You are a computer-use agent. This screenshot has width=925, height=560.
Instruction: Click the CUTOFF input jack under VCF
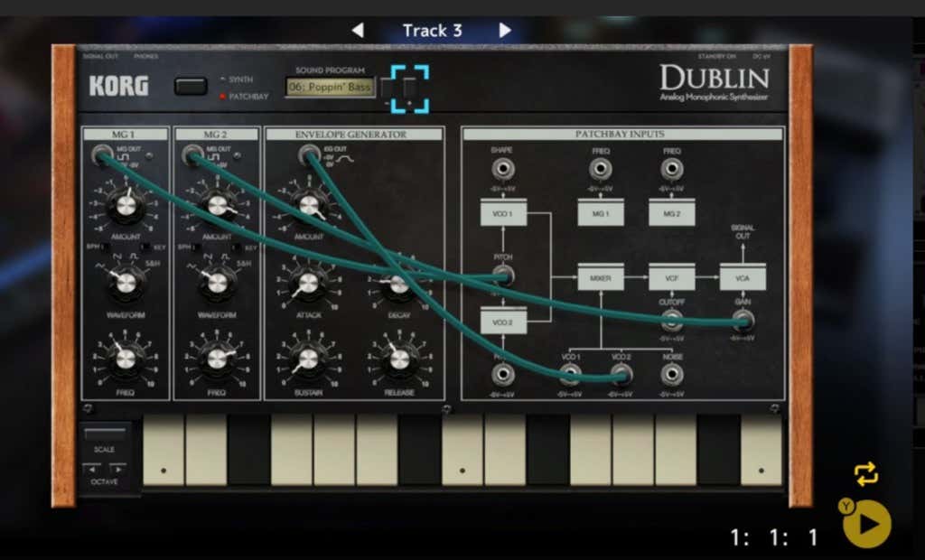click(671, 321)
